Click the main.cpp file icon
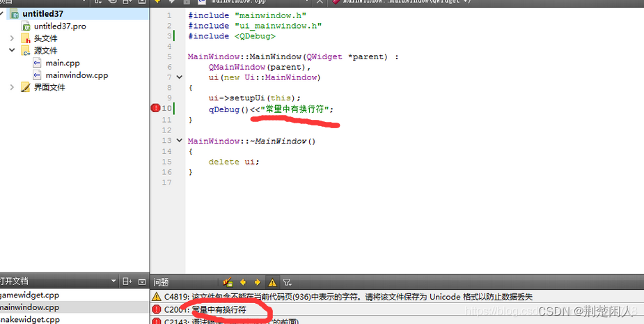Image resolution: width=644 pixels, height=324 pixels. tap(38, 63)
